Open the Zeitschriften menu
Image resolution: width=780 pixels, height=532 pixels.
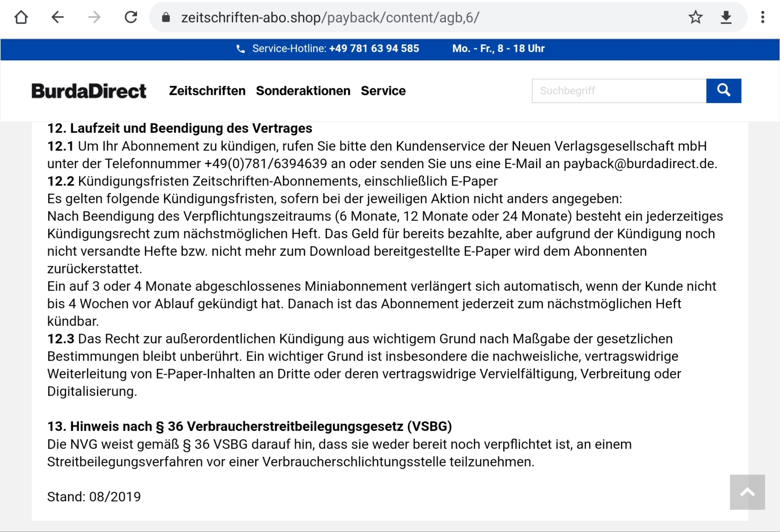(207, 91)
